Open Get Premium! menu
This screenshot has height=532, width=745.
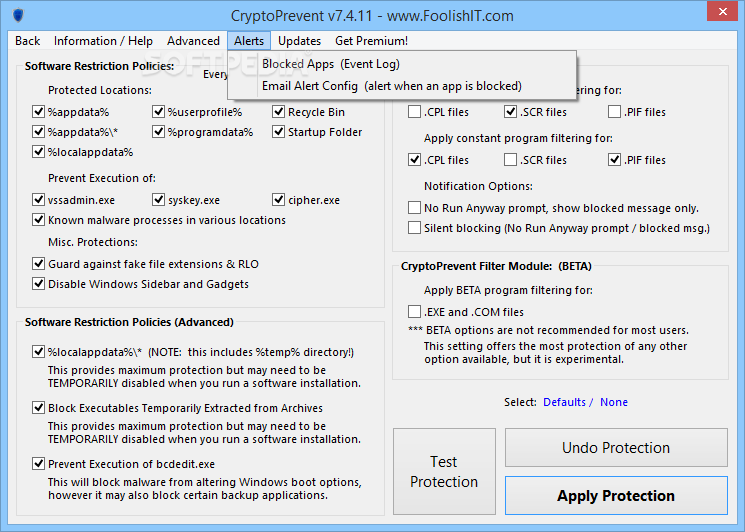pos(372,41)
